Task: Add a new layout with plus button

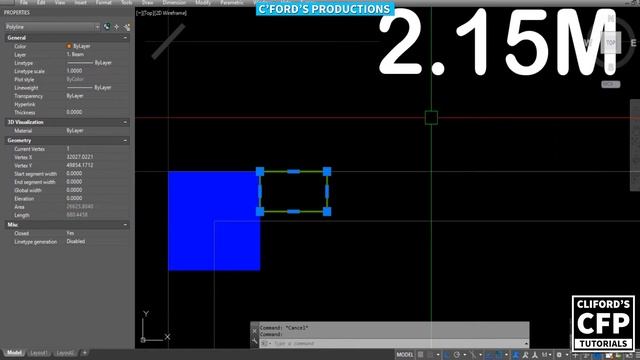Action: point(84,353)
